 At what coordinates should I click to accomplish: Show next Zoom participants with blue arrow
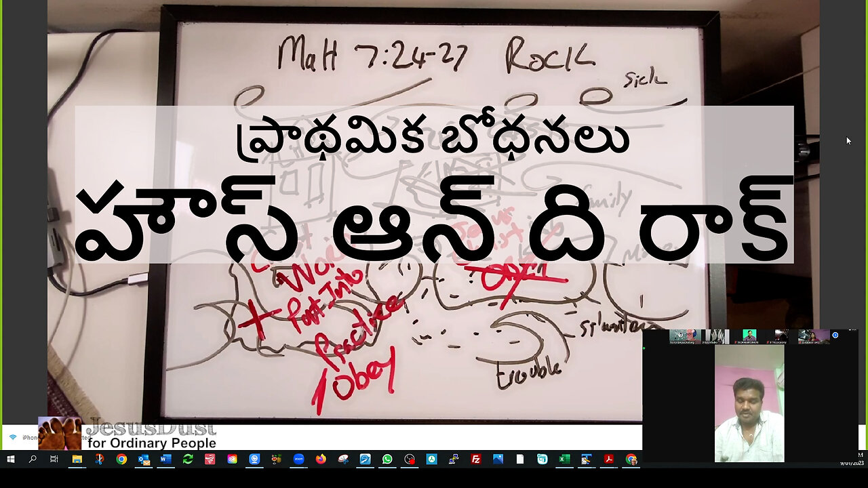point(835,335)
